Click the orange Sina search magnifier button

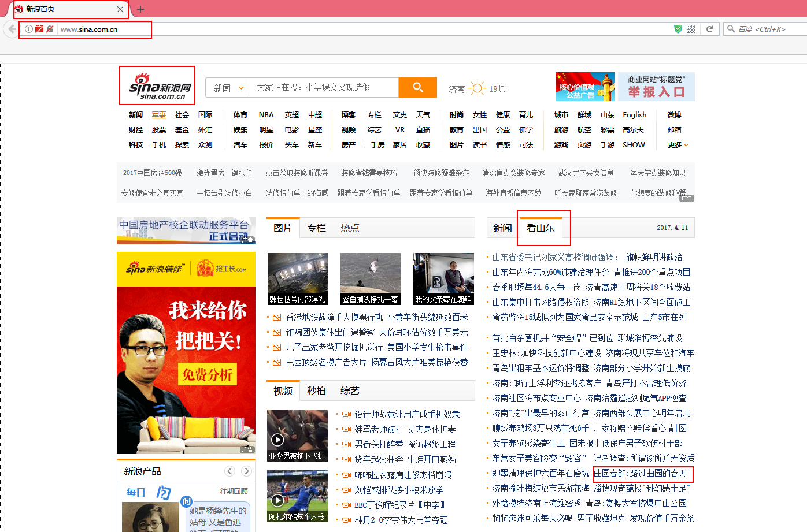[417, 87]
